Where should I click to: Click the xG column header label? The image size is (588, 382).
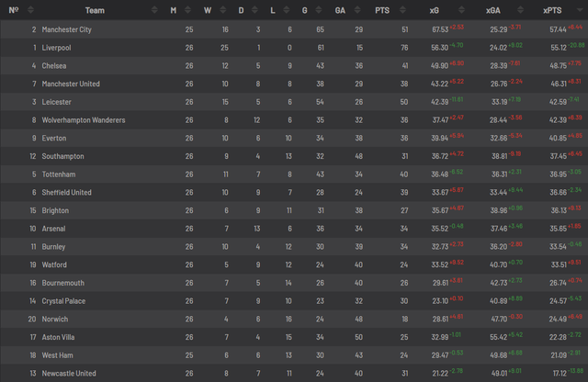coord(435,10)
